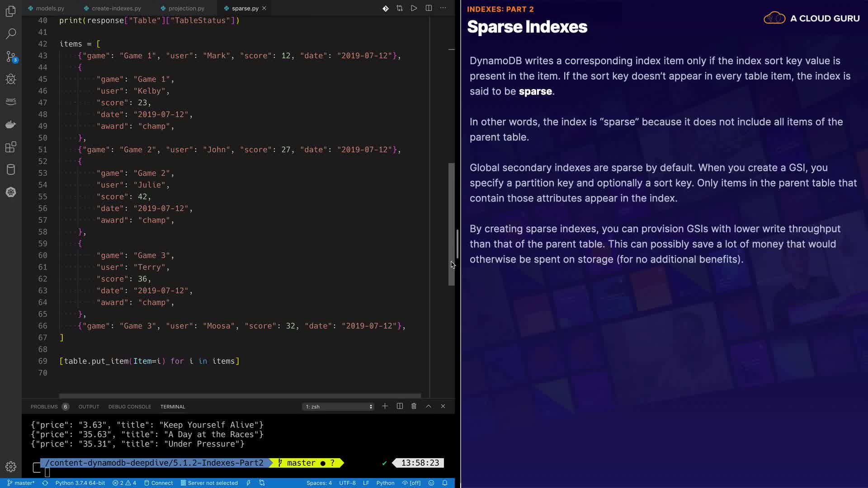Open the AWS toolkit sidebar icon
This screenshot has width=868, height=488.
point(11,101)
